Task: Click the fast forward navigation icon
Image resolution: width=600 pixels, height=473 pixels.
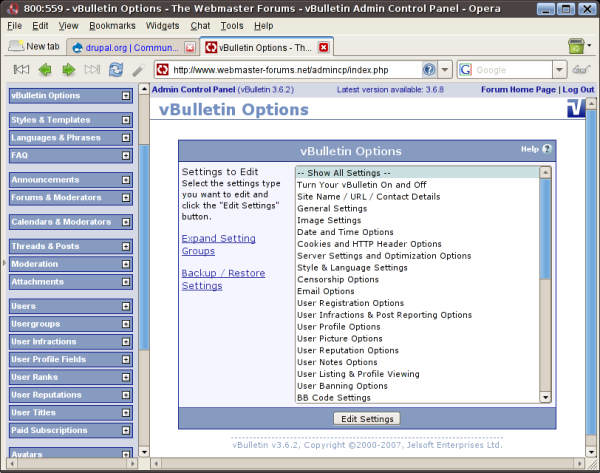Action: click(92, 70)
